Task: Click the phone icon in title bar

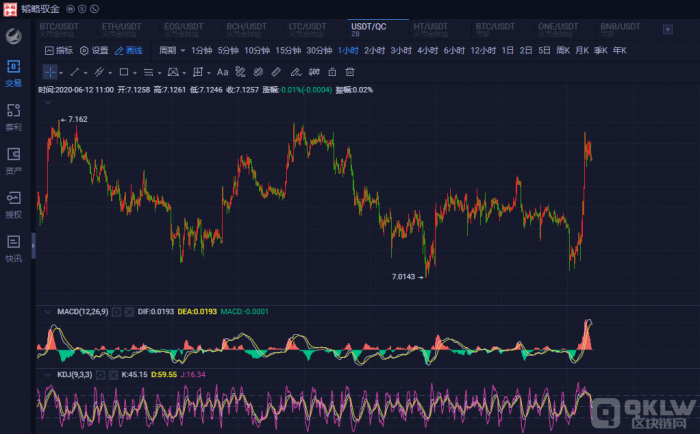Action: (x=94, y=9)
